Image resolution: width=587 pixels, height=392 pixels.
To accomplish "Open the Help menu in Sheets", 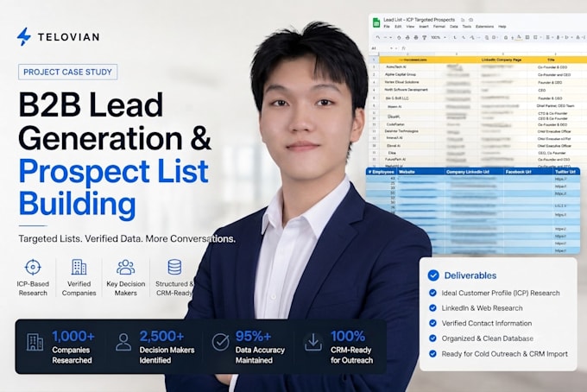I will point(502,27).
